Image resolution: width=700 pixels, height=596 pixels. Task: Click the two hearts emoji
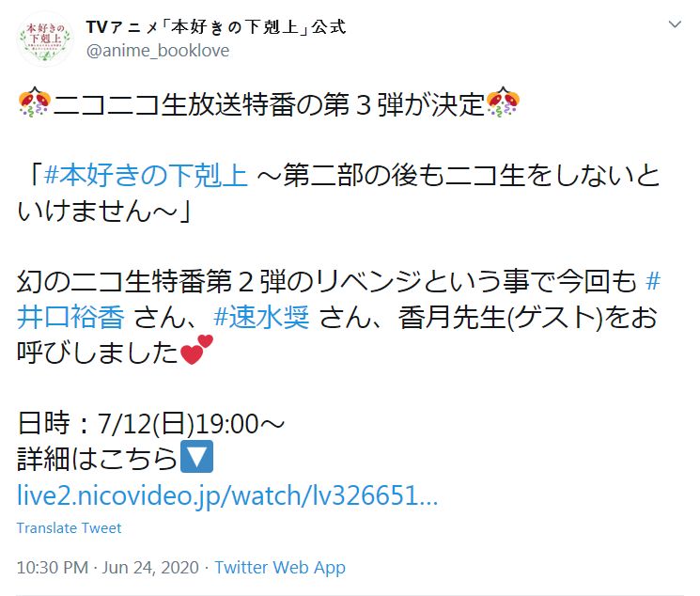pyautogui.click(x=196, y=350)
